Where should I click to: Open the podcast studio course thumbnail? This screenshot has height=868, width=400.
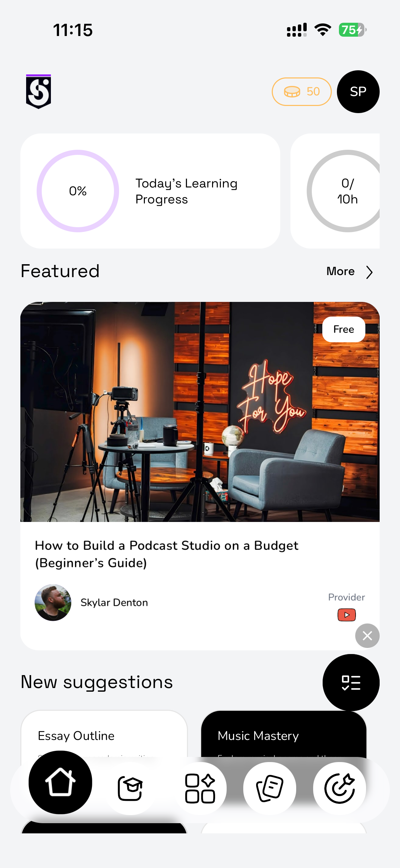pos(200,412)
